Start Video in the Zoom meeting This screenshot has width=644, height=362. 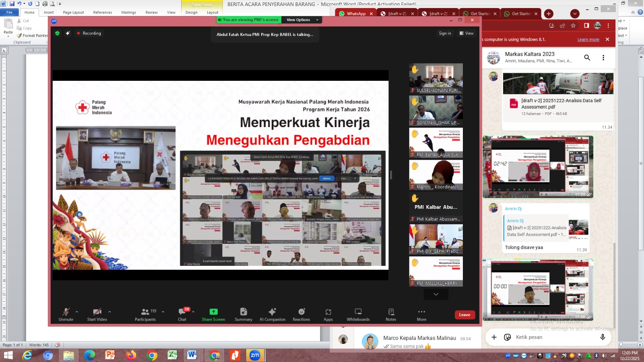click(97, 314)
